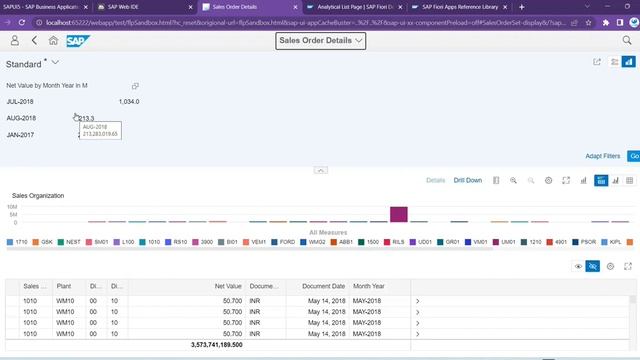Switch to compact filter mode icon
The height and width of the screenshot is (360, 640).
click(614, 62)
